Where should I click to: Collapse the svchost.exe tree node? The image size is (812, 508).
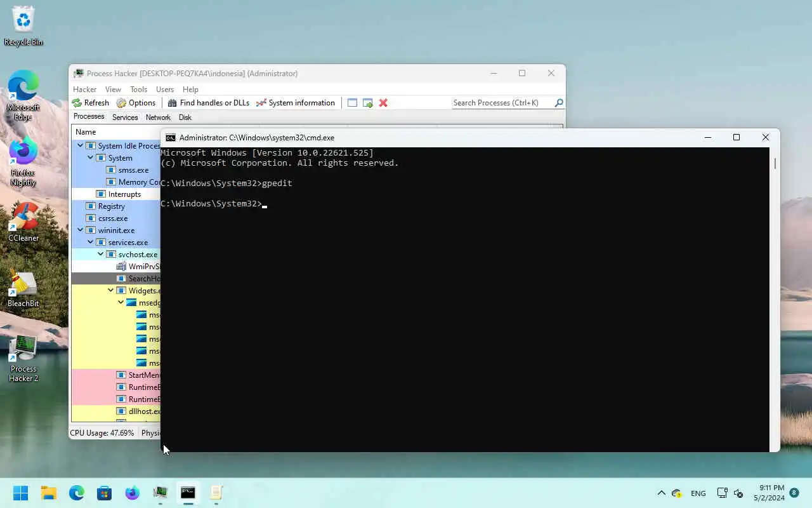[x=101, y=255]
